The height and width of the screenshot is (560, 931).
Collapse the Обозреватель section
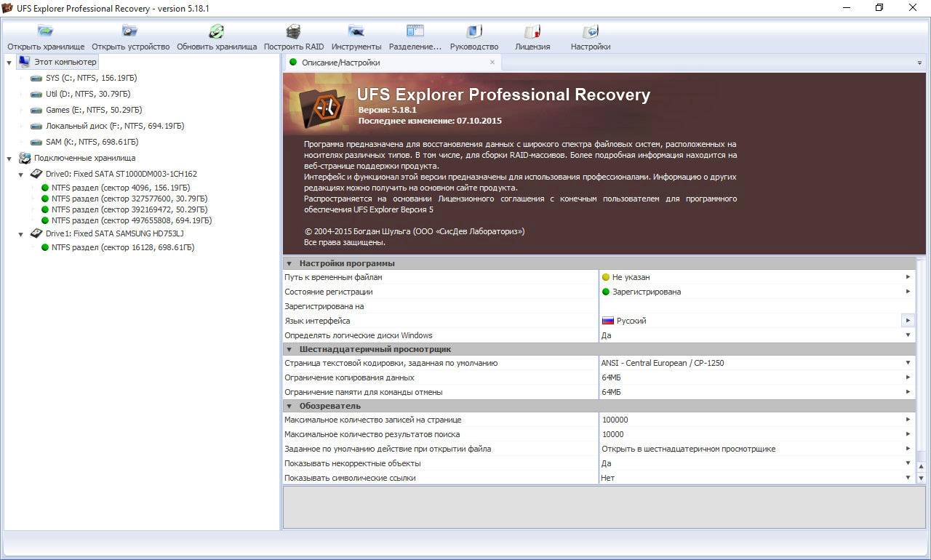(289, 406)
